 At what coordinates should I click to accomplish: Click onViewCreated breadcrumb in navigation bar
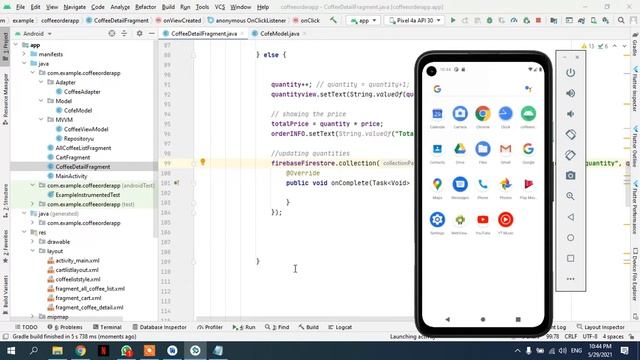[x=178, y=20]
